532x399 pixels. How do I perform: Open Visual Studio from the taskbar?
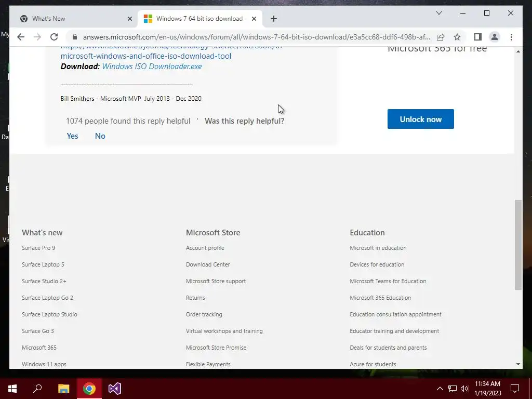pos(115,389)
